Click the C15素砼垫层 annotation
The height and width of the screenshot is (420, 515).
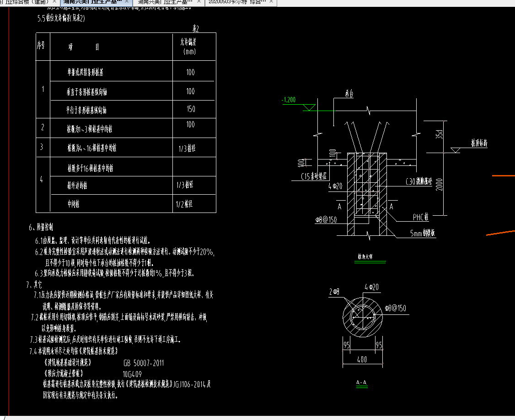(314, 176)
